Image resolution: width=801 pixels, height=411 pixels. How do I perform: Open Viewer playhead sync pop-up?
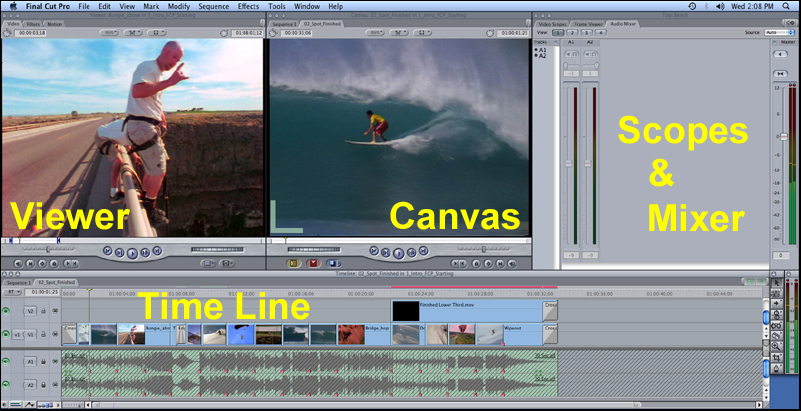(x=133, y=33)
